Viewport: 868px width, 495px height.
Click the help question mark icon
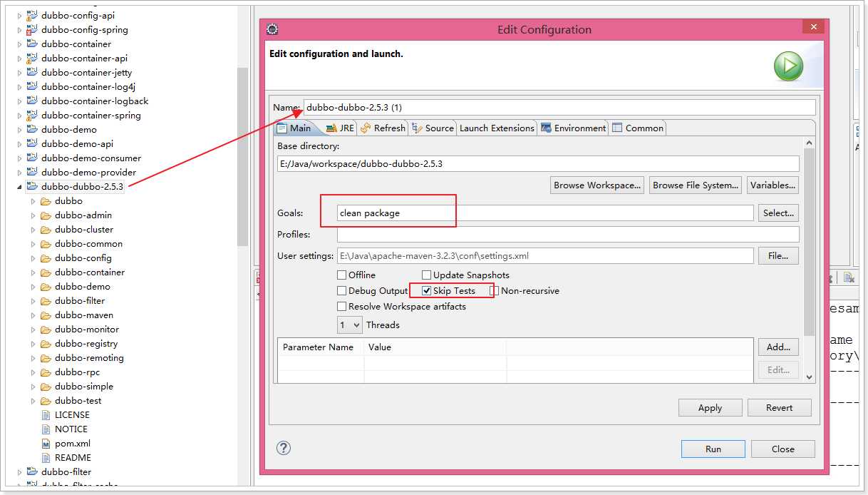tap(284, 448)
